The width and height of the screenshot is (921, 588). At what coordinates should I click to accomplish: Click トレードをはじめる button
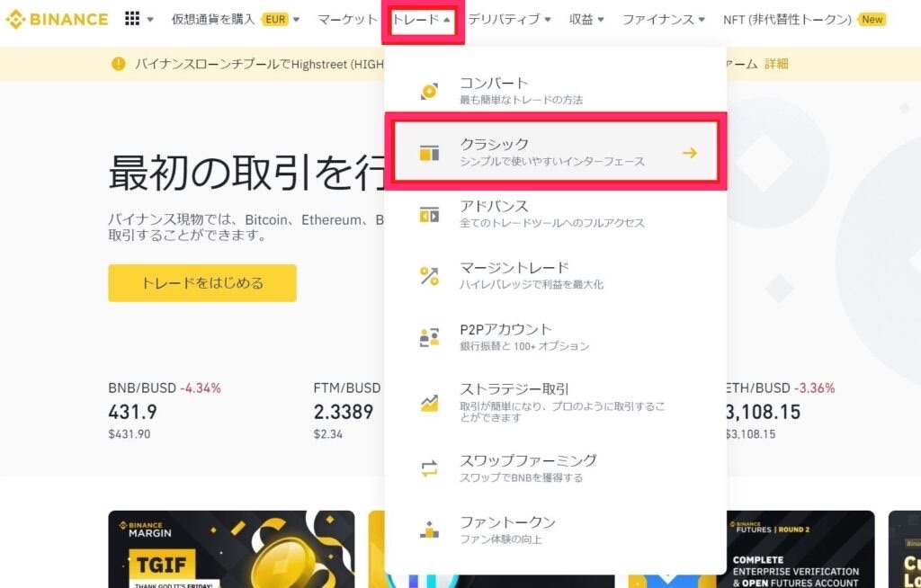tap(202, 283)
